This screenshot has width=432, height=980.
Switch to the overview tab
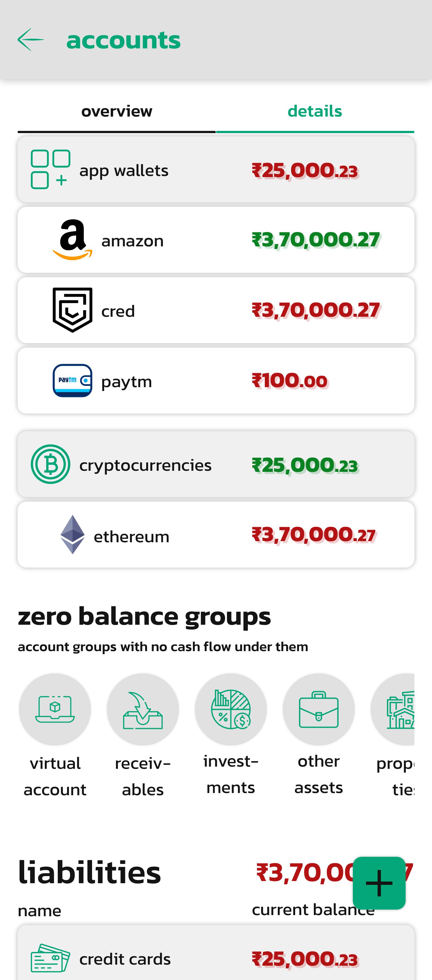coord(116,111)
